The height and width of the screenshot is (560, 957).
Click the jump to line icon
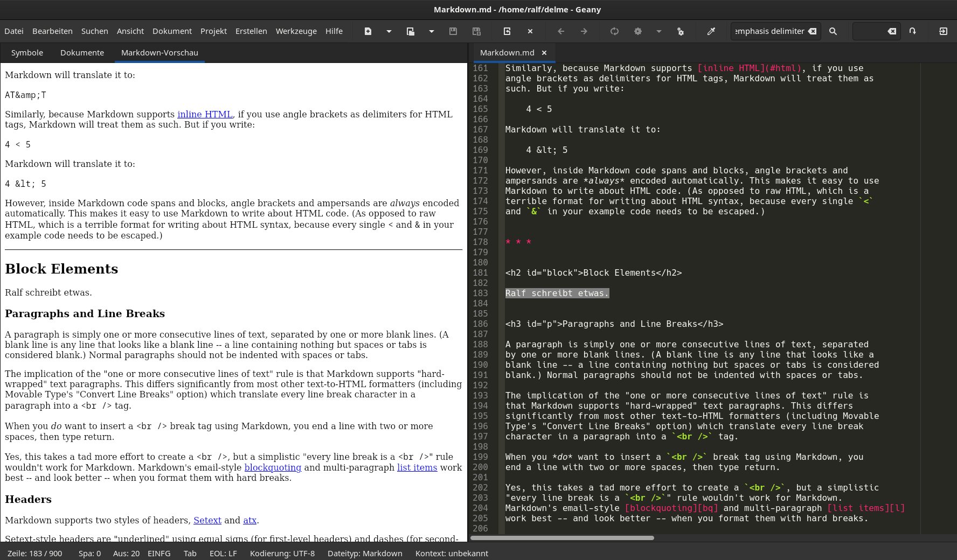(912, 31)
